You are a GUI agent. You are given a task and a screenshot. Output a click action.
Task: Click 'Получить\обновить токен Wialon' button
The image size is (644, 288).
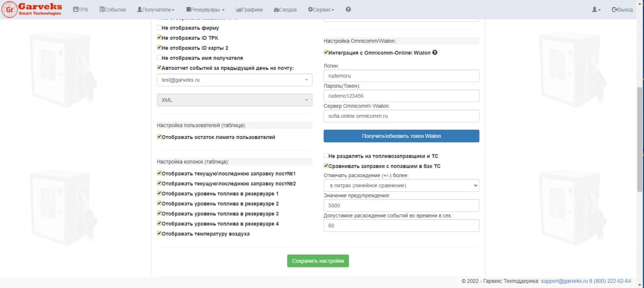click(401, 136)
